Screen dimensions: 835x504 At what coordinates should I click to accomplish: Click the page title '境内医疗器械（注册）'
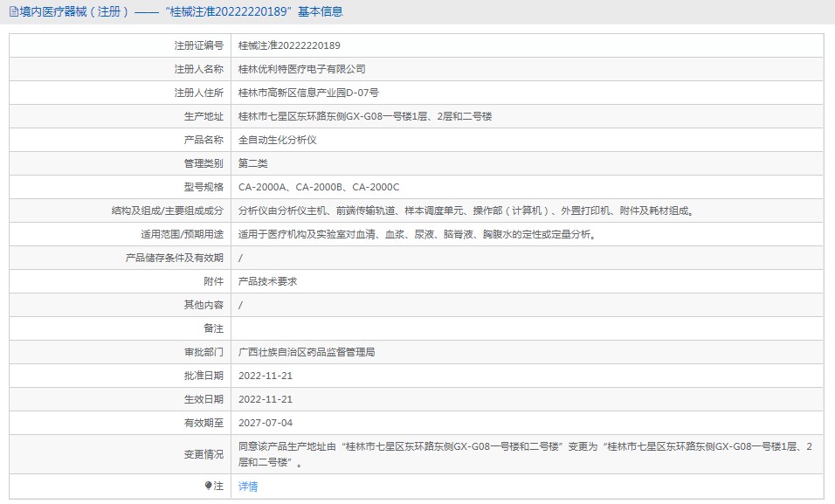click(74, 11)
